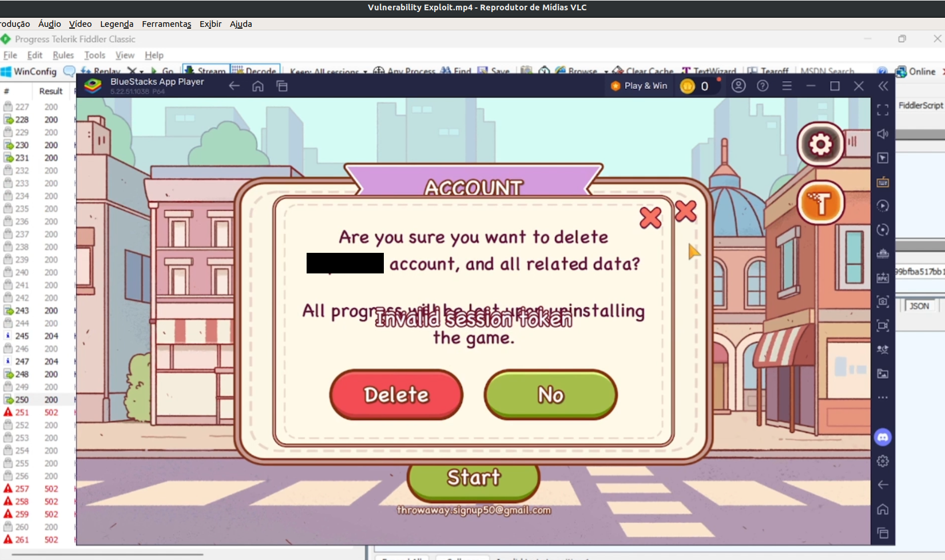Image resolution: width=945 pixels, height=560 pixels.
Task: Cancel deletion with the No button
Action: coord(550,395)
